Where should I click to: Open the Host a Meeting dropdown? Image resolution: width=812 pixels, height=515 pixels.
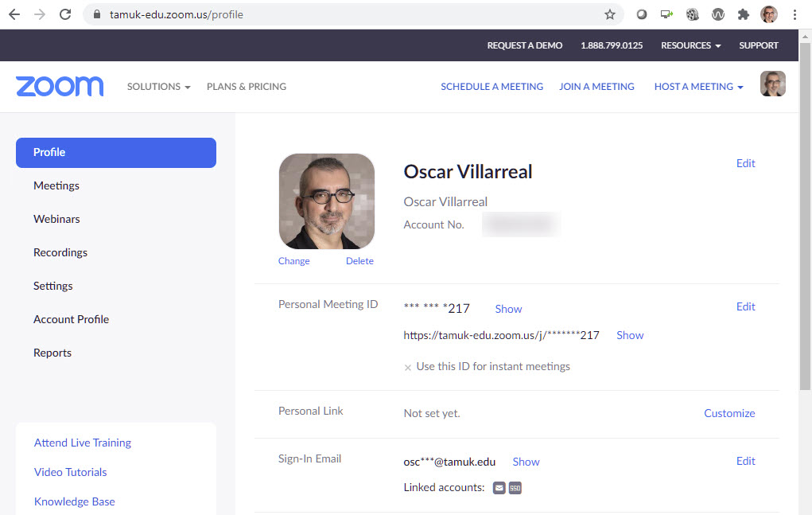point(698,87)
